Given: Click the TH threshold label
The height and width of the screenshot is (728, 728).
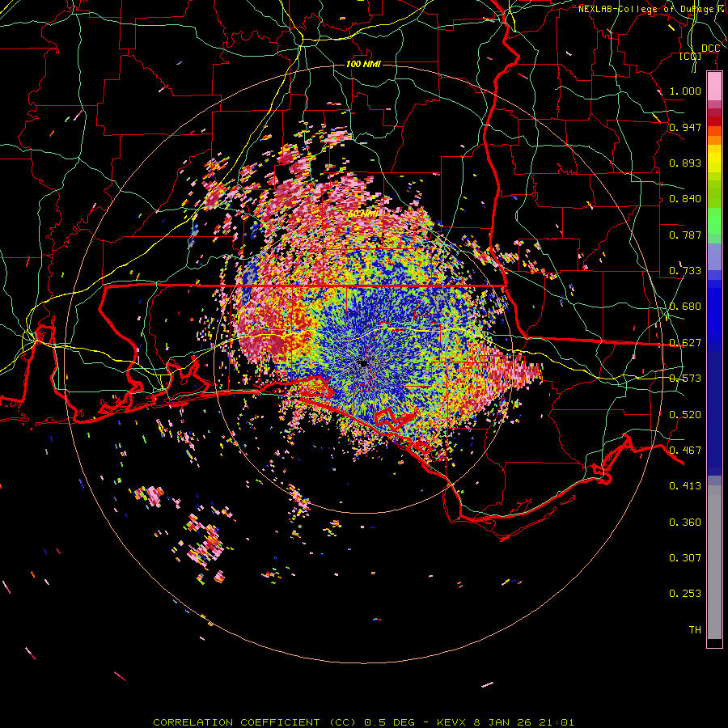Looking at the screenshot, I should click(695, 630).
